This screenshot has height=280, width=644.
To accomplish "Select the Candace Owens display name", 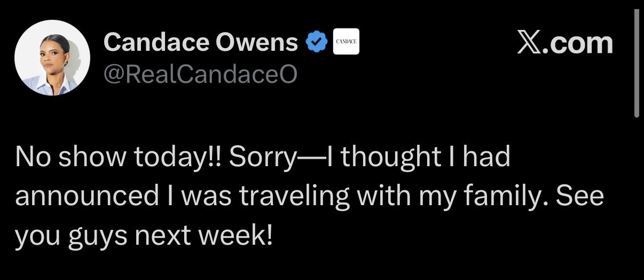I will point(201,42).
